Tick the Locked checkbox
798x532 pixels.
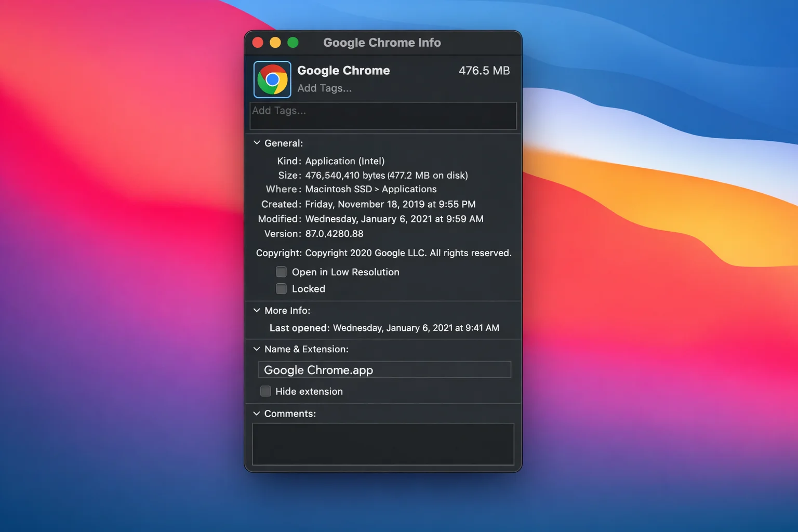pyautogui.click(x=281, y=288)
